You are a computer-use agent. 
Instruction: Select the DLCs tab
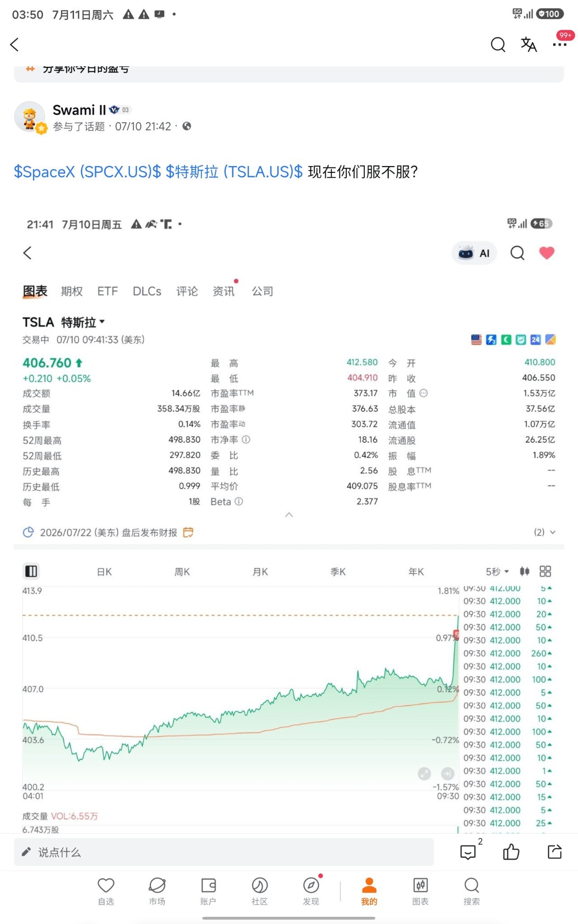pyautogui.click(x=147, y=291)
